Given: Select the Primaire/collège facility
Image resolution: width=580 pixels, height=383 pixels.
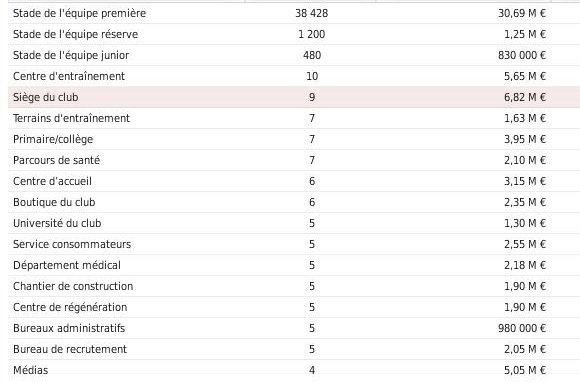Looking at the screenshot, I should coord(294,140).
